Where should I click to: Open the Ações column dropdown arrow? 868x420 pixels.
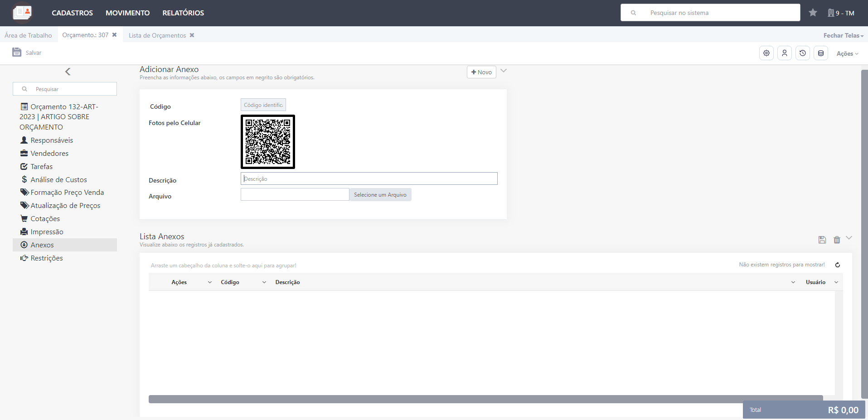pyautogui.click(x=210, y=282)
